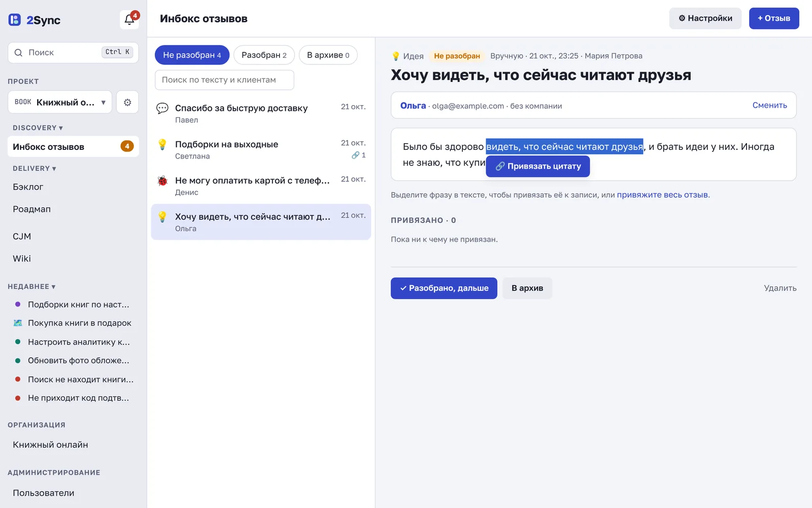Switch to Разобран tab
The width and height of the screenshot is (812, 508).
click(x=264, y=55)
